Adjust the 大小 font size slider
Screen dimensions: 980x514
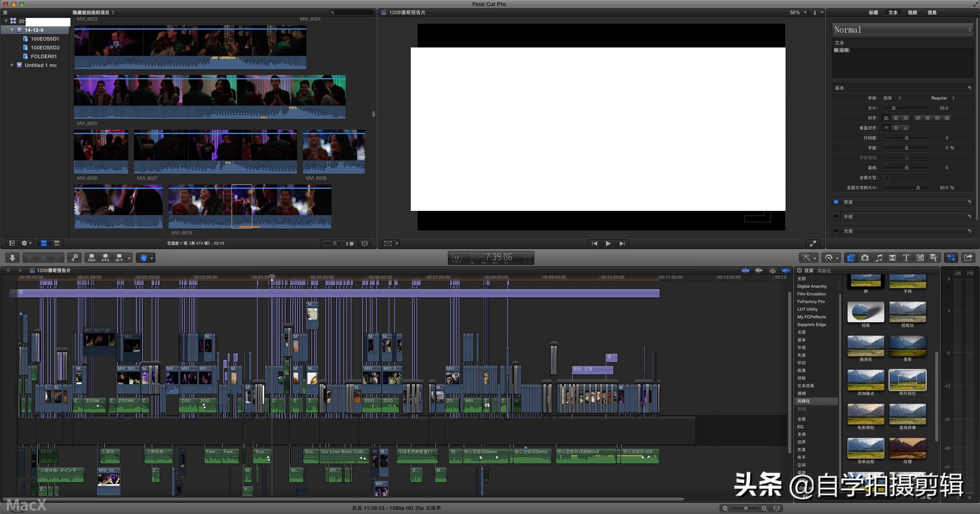pos(893,108)
